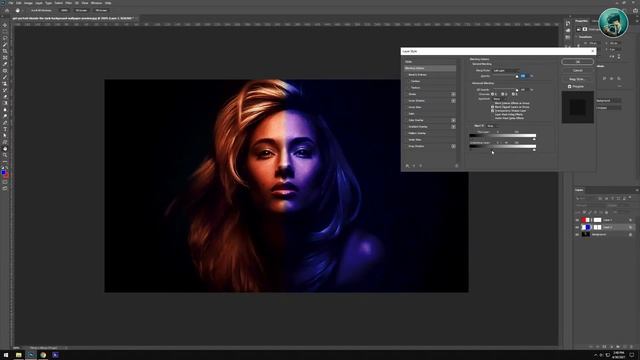
Task: Click the Background layer thumbnail
Action: click(x=586, y=235)
